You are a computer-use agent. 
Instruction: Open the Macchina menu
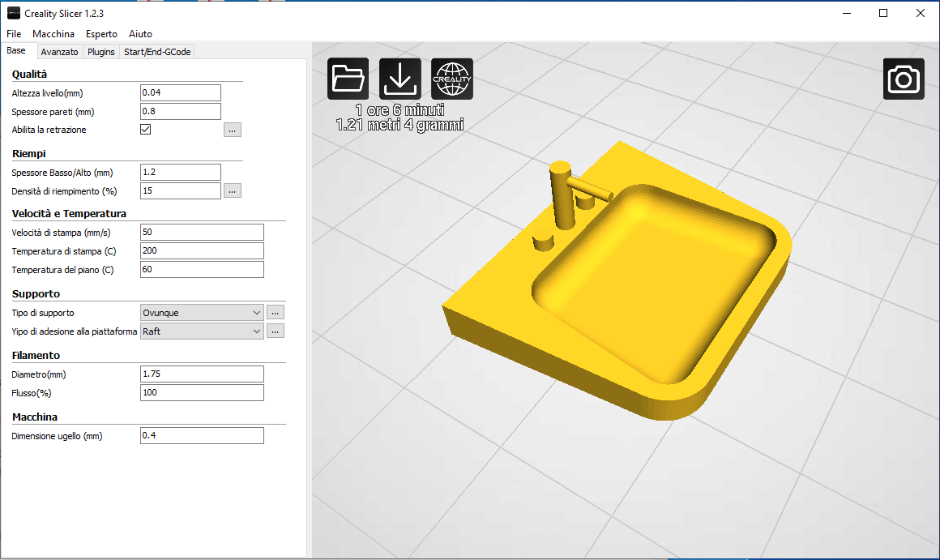click(x=53, y=34)
